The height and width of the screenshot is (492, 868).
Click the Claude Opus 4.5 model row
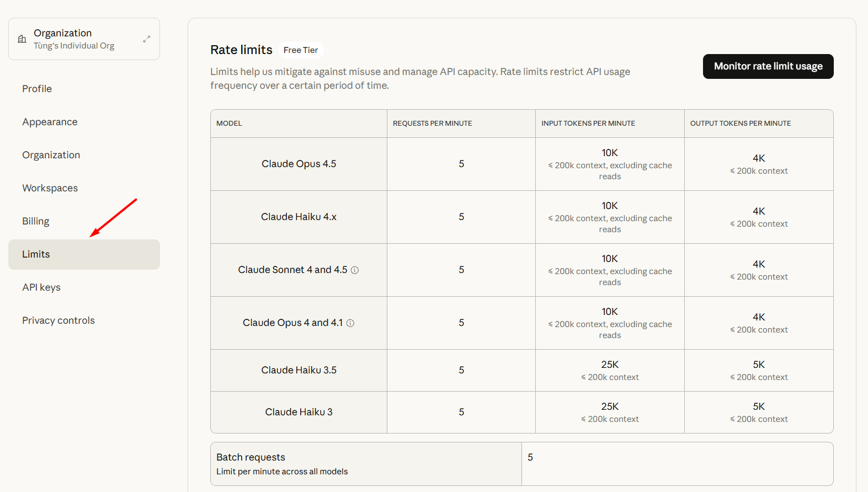pyautogui.click(x=299, y=164)
